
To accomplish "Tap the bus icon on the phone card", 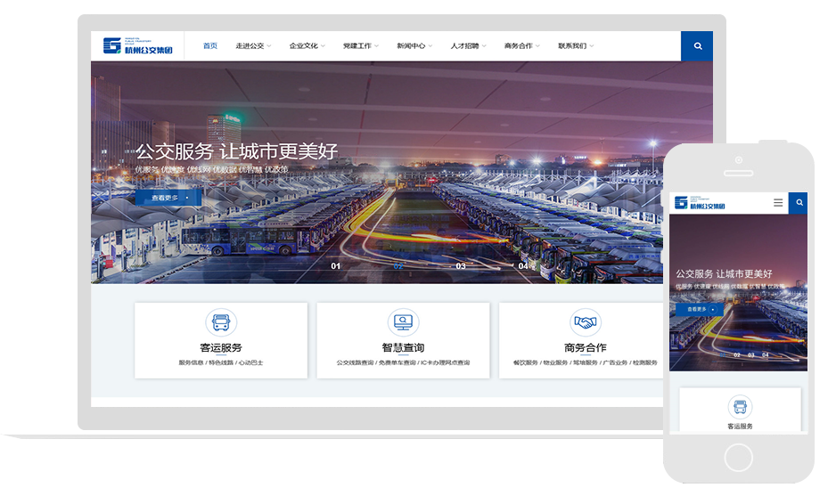I will (739, 407).
